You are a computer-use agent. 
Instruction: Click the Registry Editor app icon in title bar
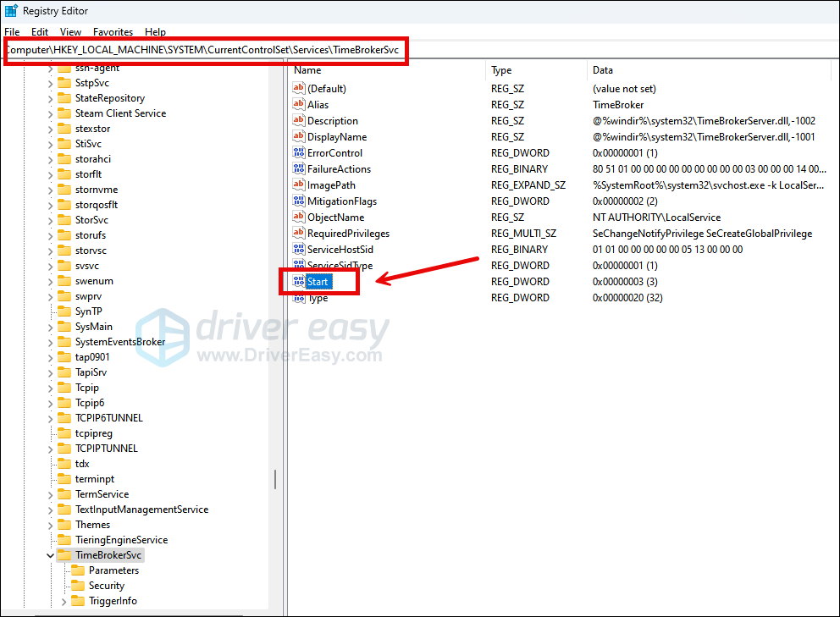11,11
